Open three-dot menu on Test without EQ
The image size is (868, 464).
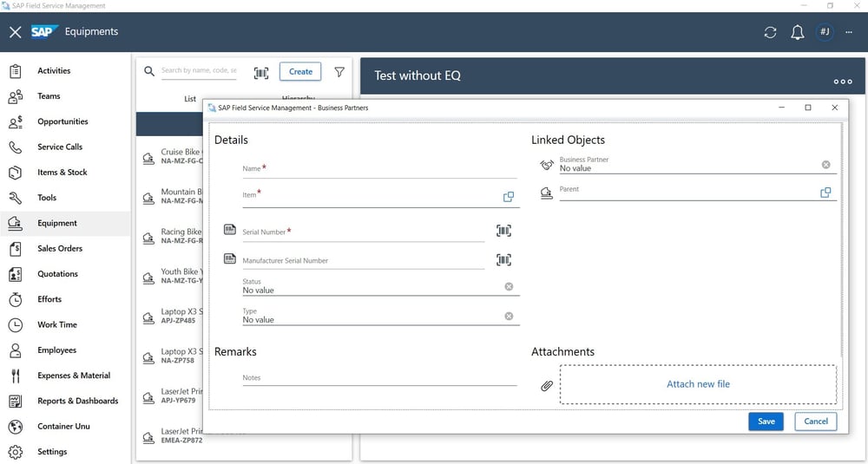[842, 82]
